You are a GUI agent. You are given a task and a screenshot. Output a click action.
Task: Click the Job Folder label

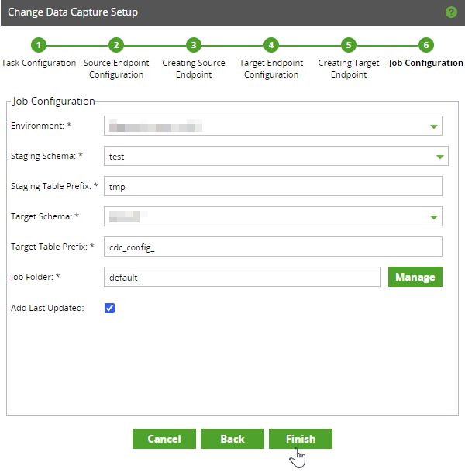click(x=35, y=277)
